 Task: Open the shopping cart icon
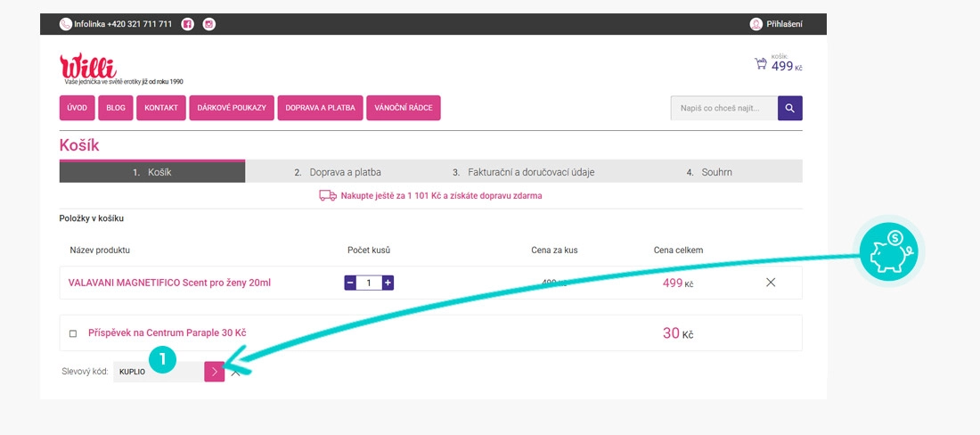(x=761, y=63)
